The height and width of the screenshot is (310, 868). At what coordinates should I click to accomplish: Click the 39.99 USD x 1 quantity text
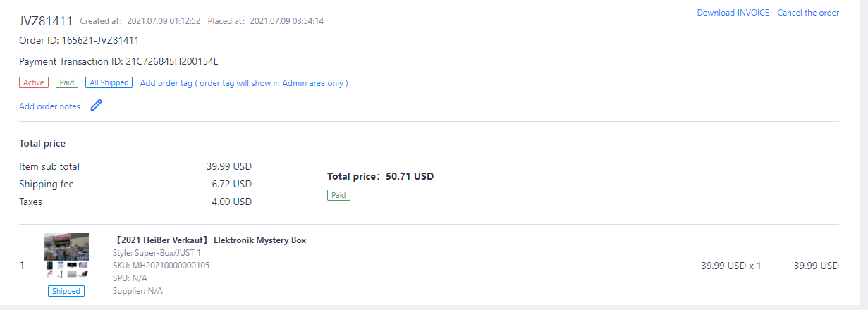pyautogui.click(x=731, y=266)
